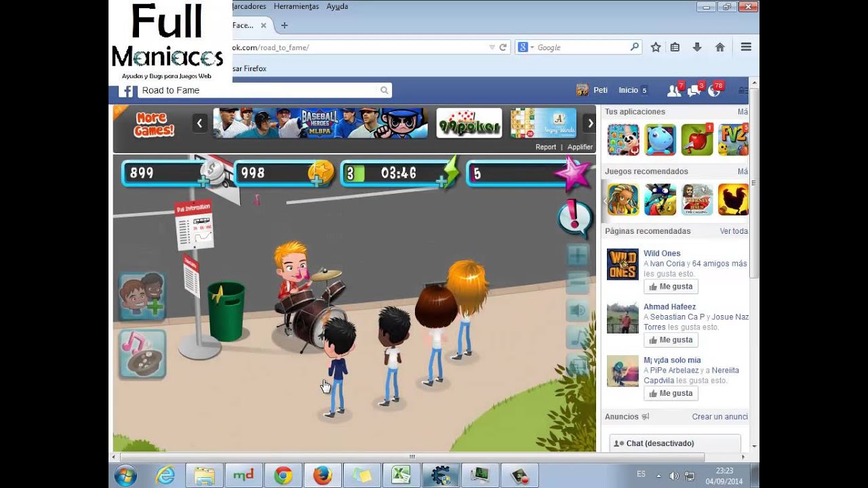This screenshot has width=868, height=488.
Task: Open Facebook messages icon
Action: [x=695, y=89]
